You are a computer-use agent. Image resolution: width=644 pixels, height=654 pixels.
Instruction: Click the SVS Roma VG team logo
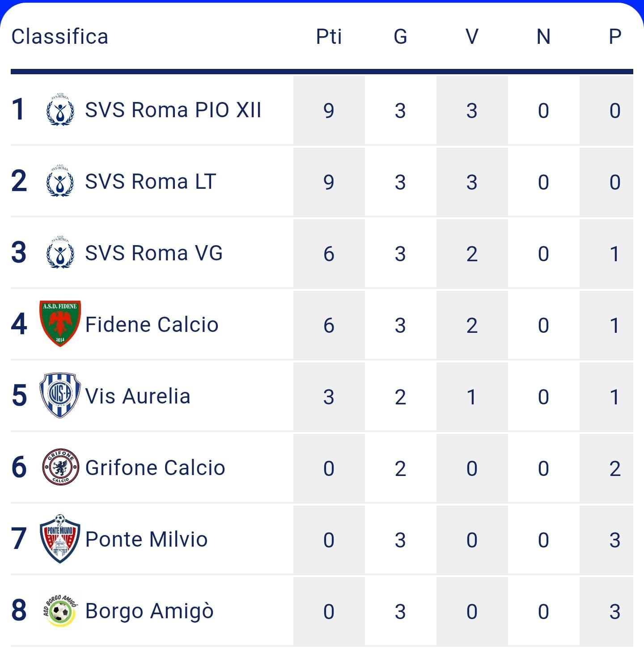(x=60, y=253)
